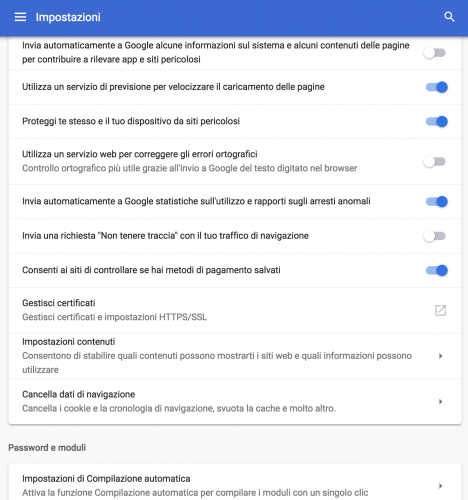This screenshot has height=500, width=468.
Task: Enable the 'Non tenere traccia' request toggle
Action: click(x=435, y=236)
